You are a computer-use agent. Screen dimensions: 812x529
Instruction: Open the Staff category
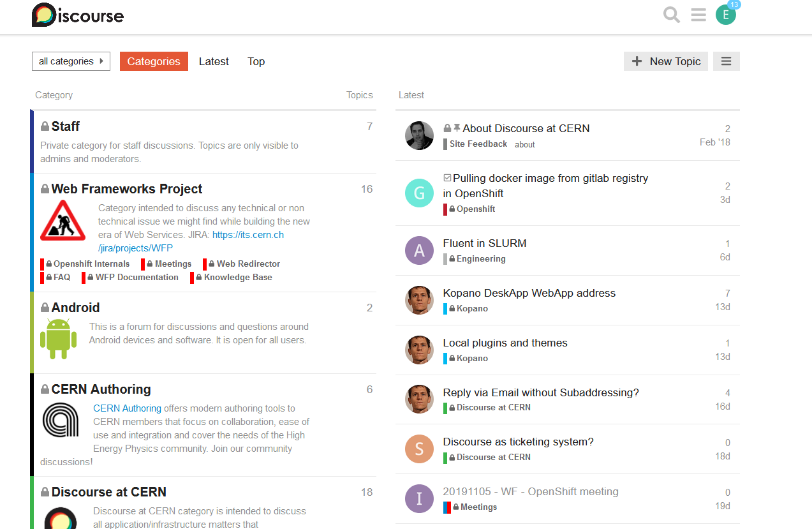(x=65, y=126)
